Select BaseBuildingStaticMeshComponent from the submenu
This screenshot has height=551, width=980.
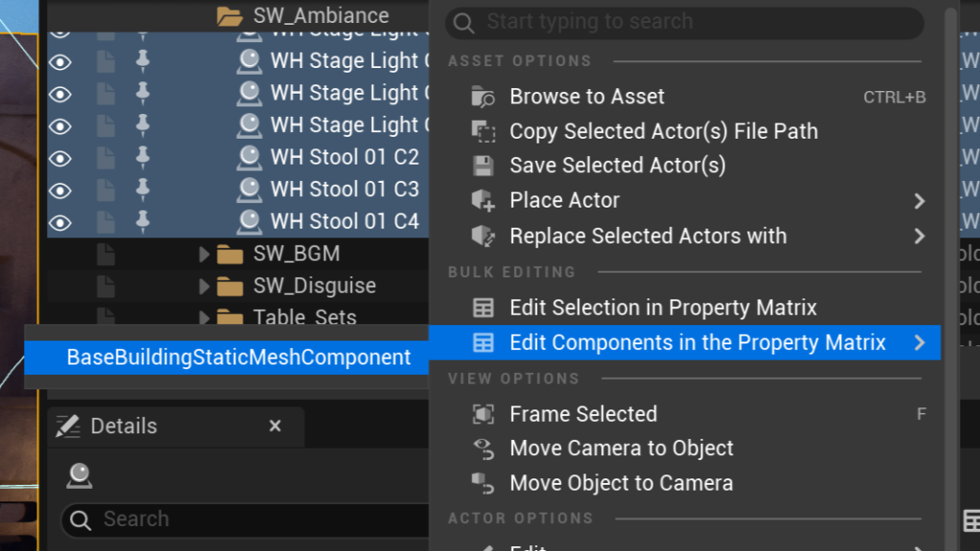(238, 358)
